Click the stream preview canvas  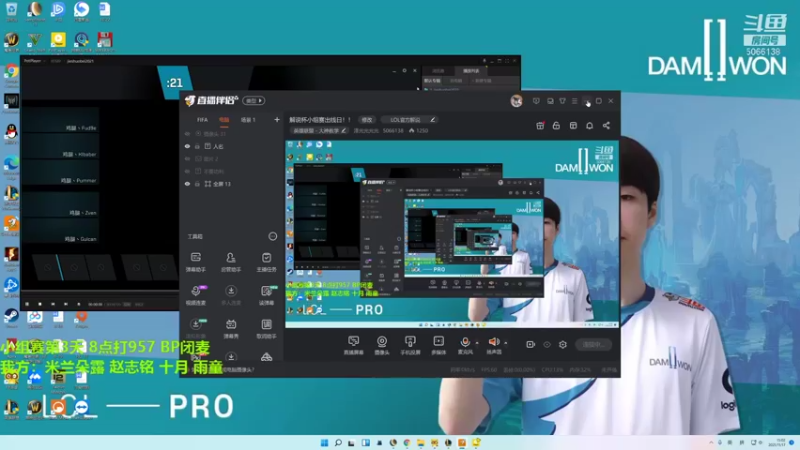(x=452, y=234)
